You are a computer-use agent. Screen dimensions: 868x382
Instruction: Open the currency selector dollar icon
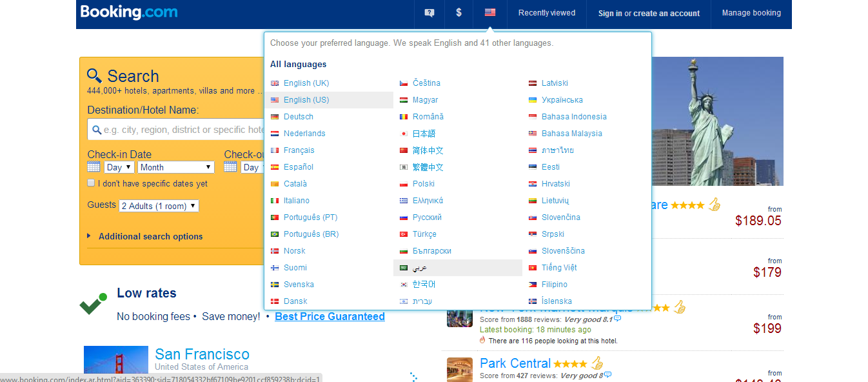pyautogui.click(x=459, y=12)
